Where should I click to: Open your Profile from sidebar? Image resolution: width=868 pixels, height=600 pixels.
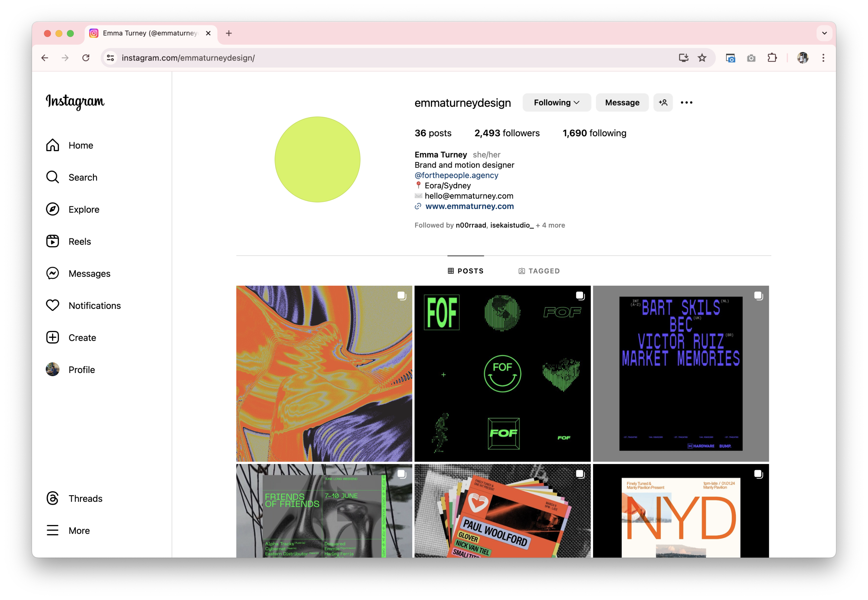tap(70, 370)
